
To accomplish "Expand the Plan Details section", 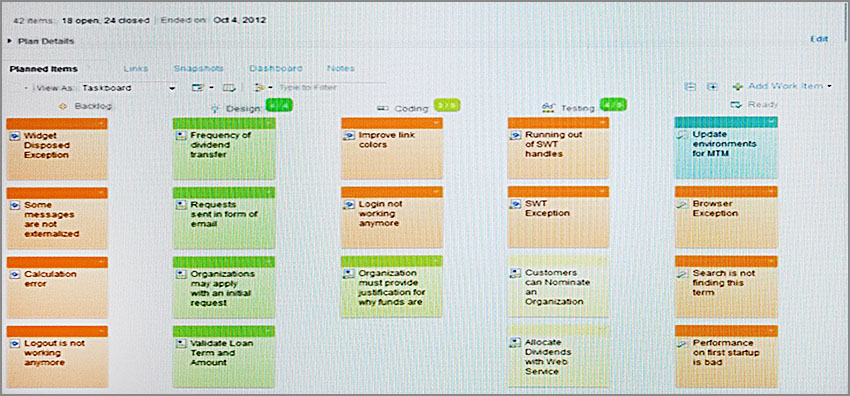I will (11, 41).
